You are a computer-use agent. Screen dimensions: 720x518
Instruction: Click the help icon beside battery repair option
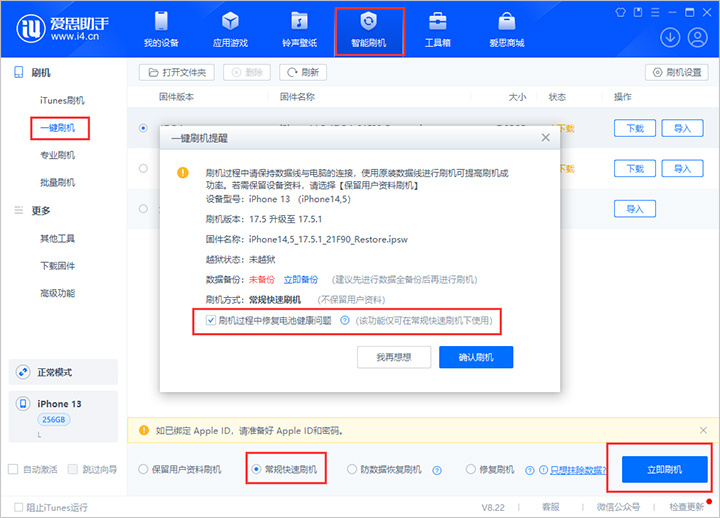click(344, 321)
